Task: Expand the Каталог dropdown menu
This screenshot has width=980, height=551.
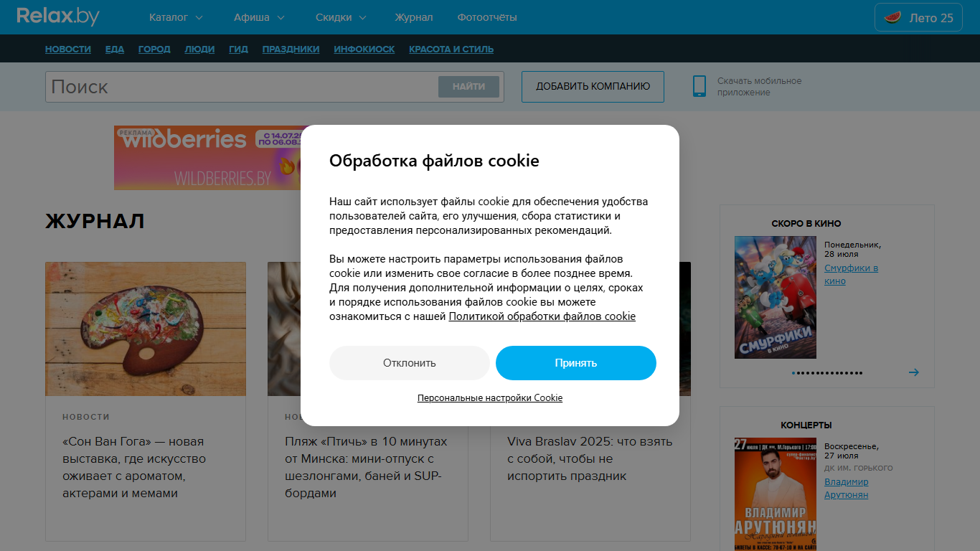Action: 176,17
